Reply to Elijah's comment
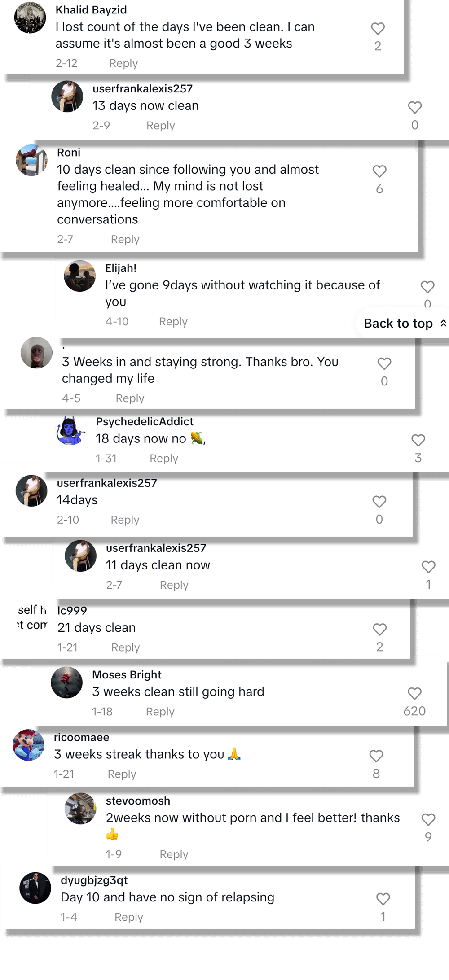Viewport: 449px width, 980px height. (x=173, y=321)
